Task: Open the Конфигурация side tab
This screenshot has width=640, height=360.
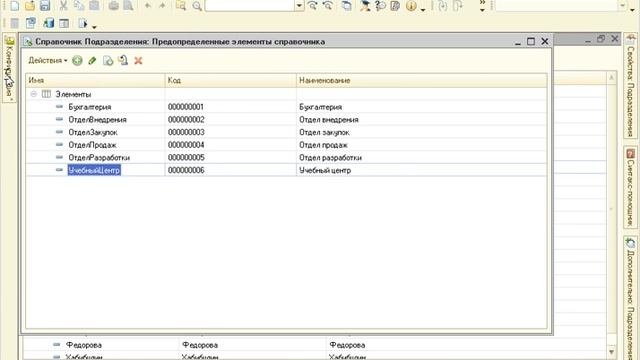Action: 9,68
